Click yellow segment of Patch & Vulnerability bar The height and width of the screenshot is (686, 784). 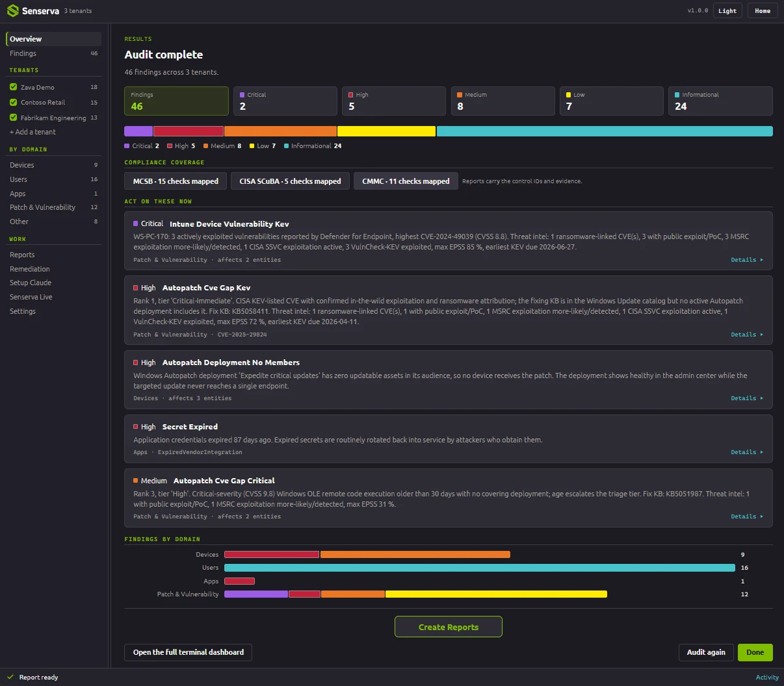[496, 594]
